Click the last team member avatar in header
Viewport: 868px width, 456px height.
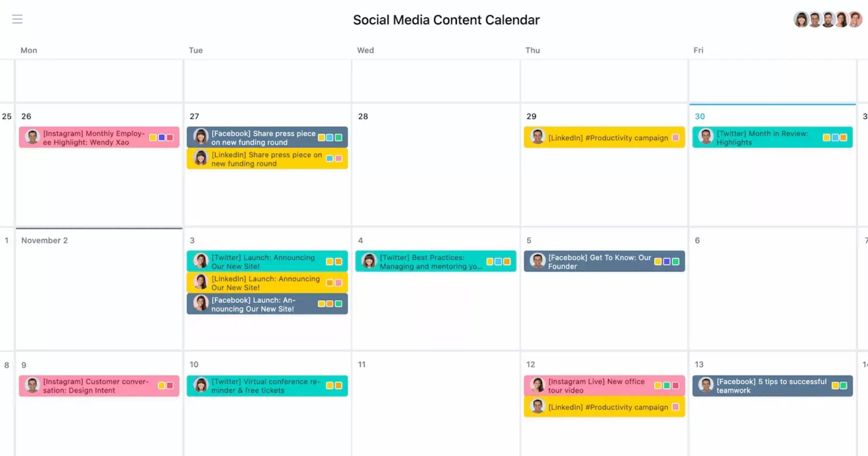(x=855, y=20)
